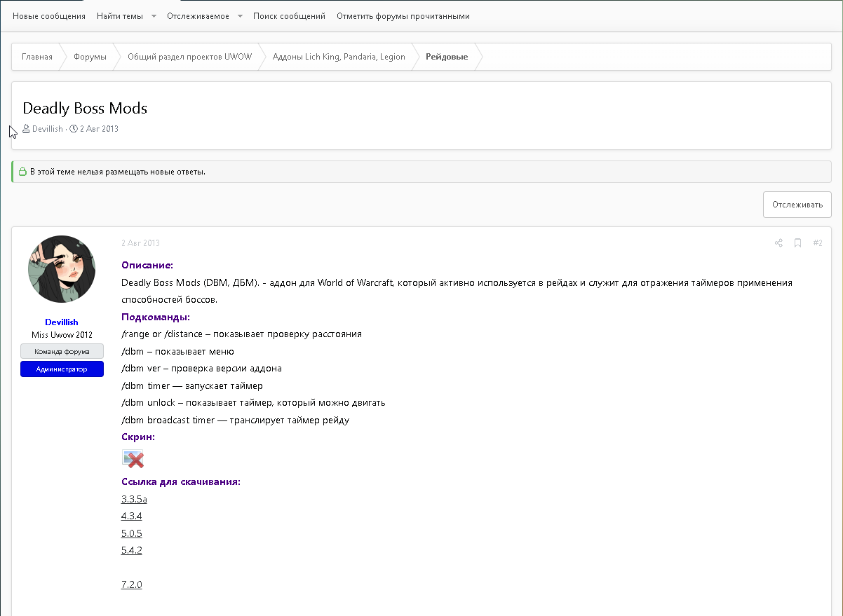Expand the Отслеживаемое dropdown arrow

[x=240, y=16]
